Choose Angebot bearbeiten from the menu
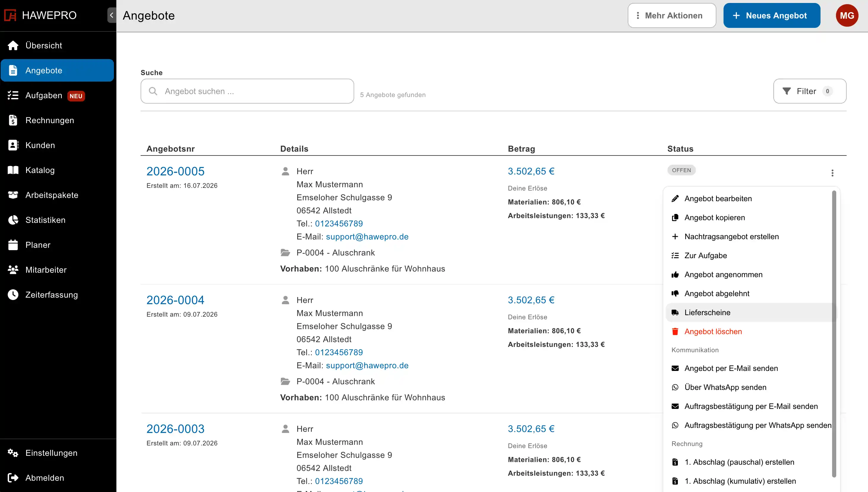Screen dimensions: 868x492 [x=750, y=199]
